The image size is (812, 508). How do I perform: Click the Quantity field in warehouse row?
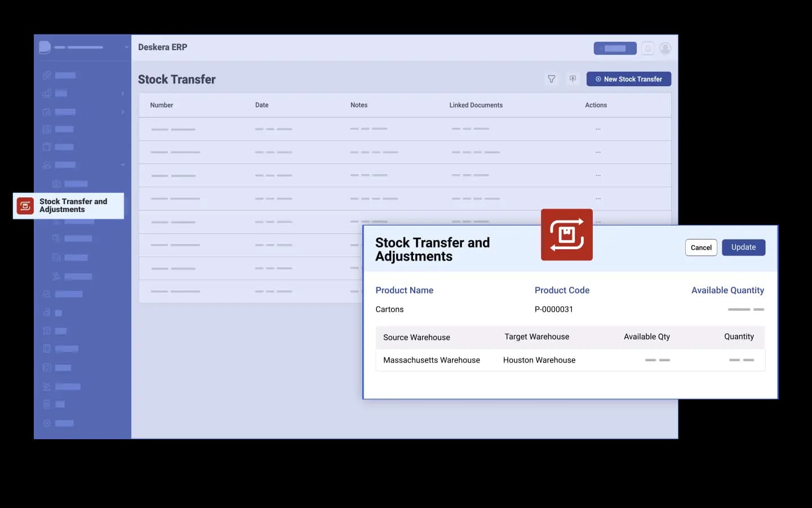741,360
